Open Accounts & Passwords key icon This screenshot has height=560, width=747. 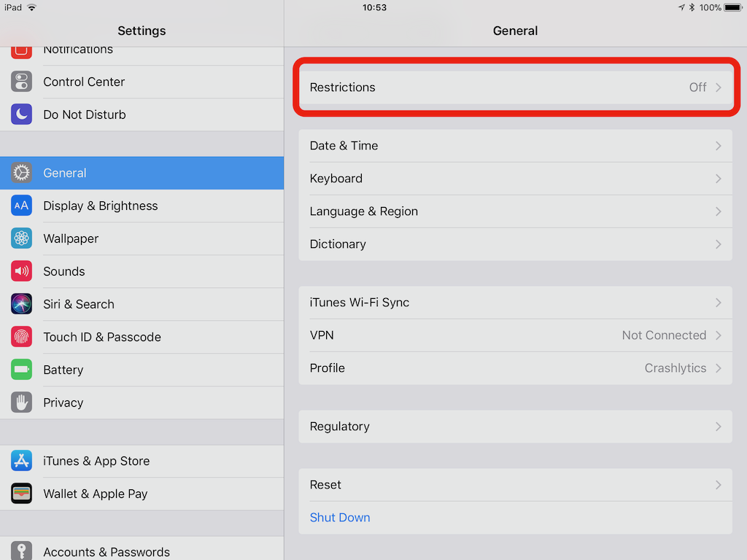[21, 551]
